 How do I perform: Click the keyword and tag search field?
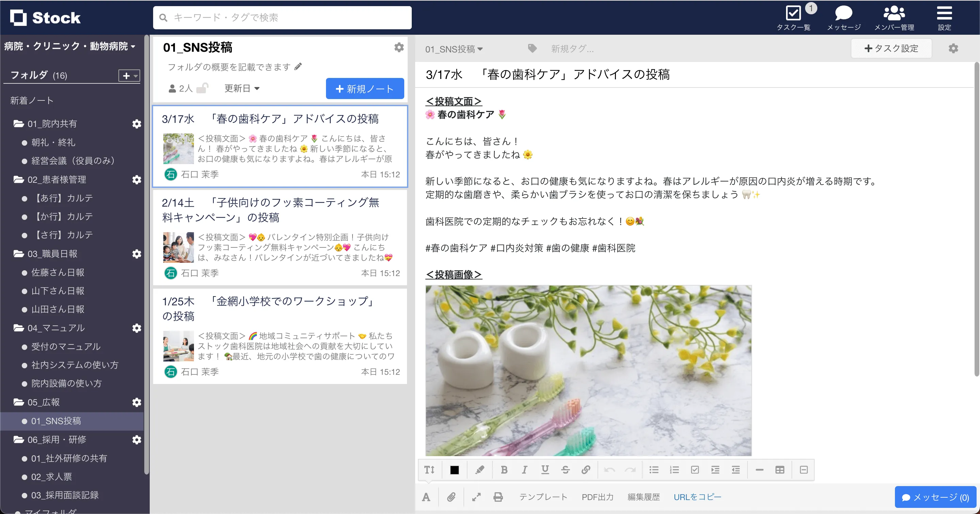coord(282,17)
